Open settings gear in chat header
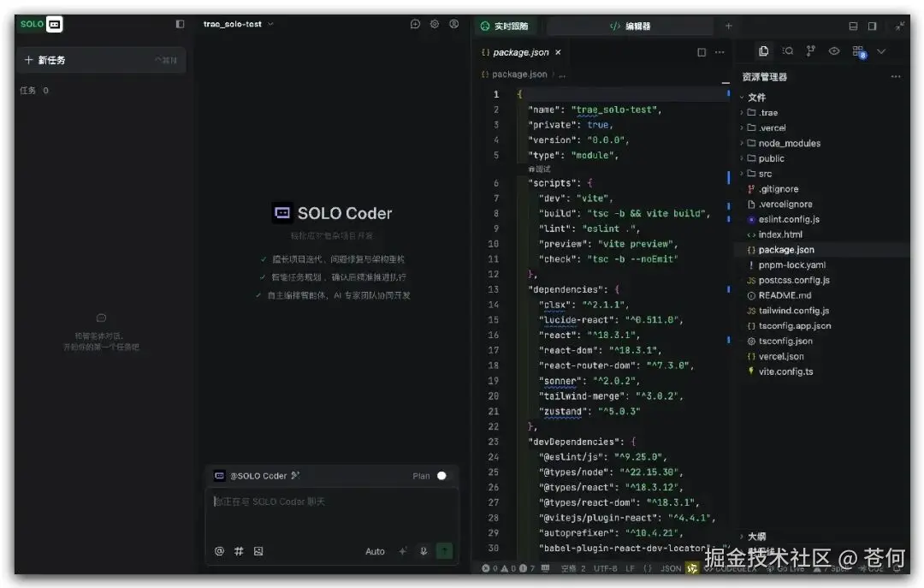Viewport: 924px width, 588px height. (x=435, y=24)
